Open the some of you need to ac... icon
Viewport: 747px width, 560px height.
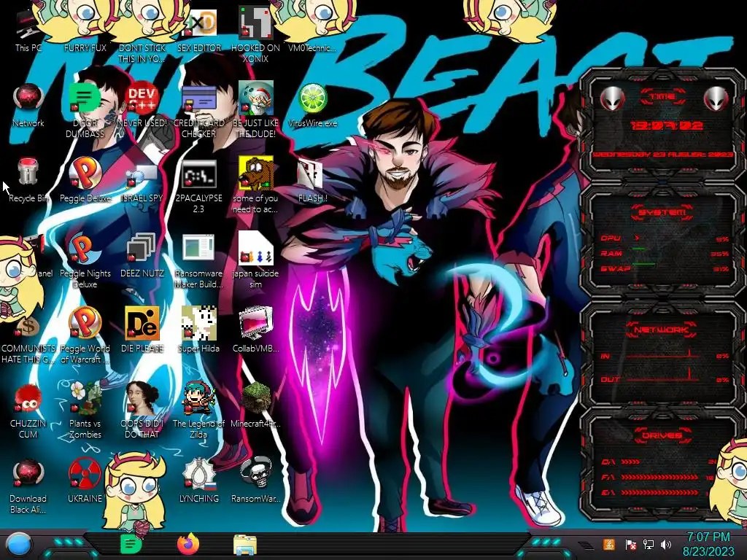255,186
